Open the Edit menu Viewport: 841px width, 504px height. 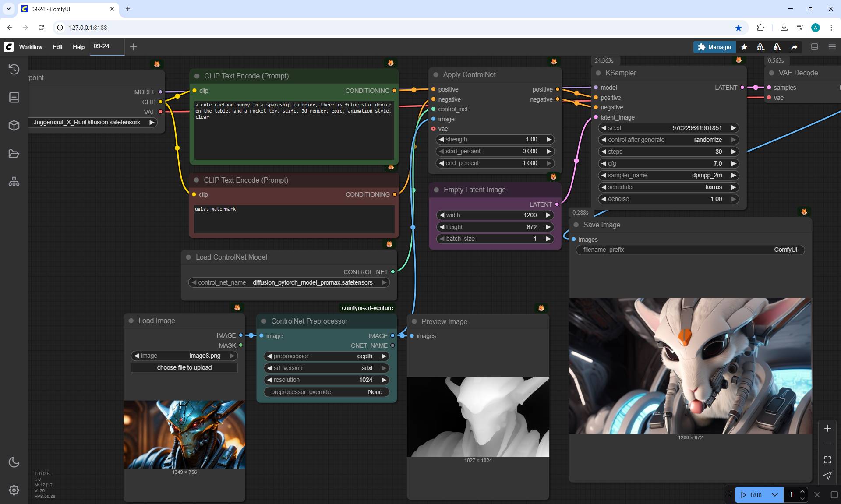click(x=57, y=47)
